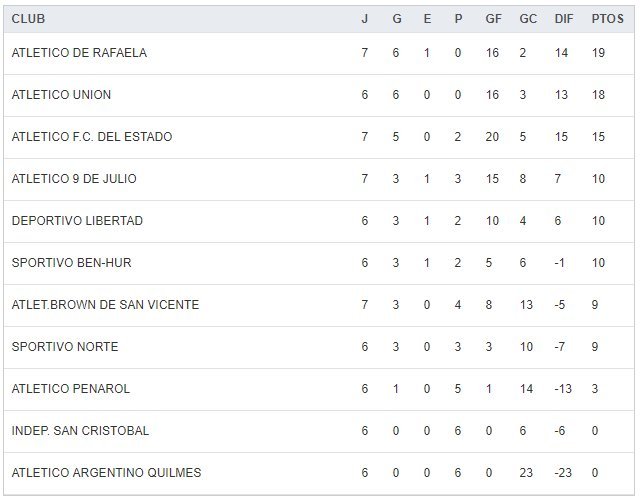Select the GC column header

[528, 19]
